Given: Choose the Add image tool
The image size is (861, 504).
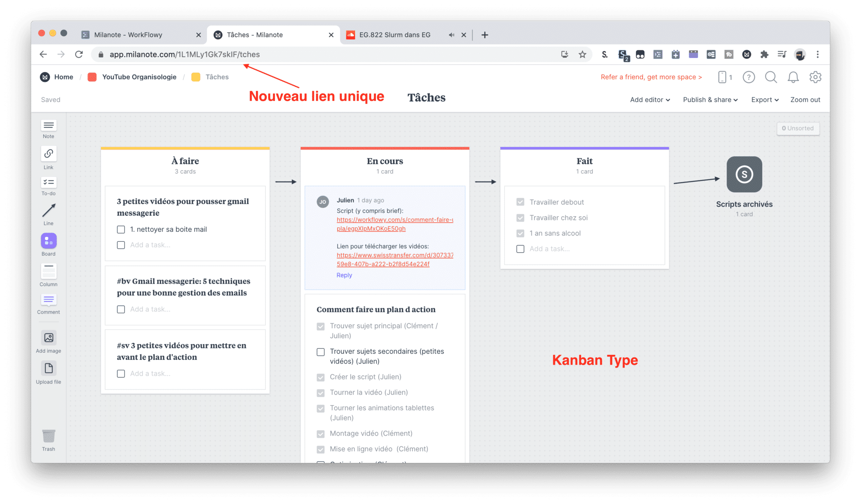Looking at the screenshot, I should [x=48, y=342].
